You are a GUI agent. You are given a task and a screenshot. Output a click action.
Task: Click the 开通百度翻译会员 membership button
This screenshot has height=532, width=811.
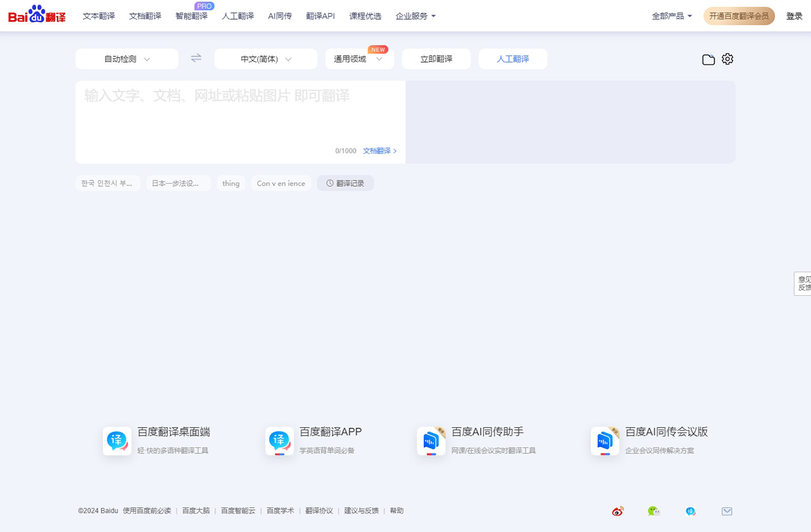(x=739, y=16)
